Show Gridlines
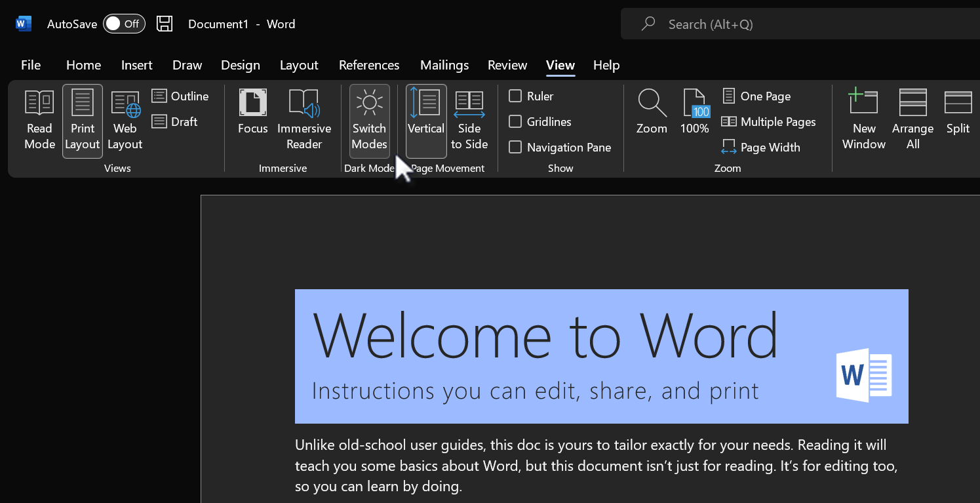Screen dimensions: 980x503 (516, 121)
